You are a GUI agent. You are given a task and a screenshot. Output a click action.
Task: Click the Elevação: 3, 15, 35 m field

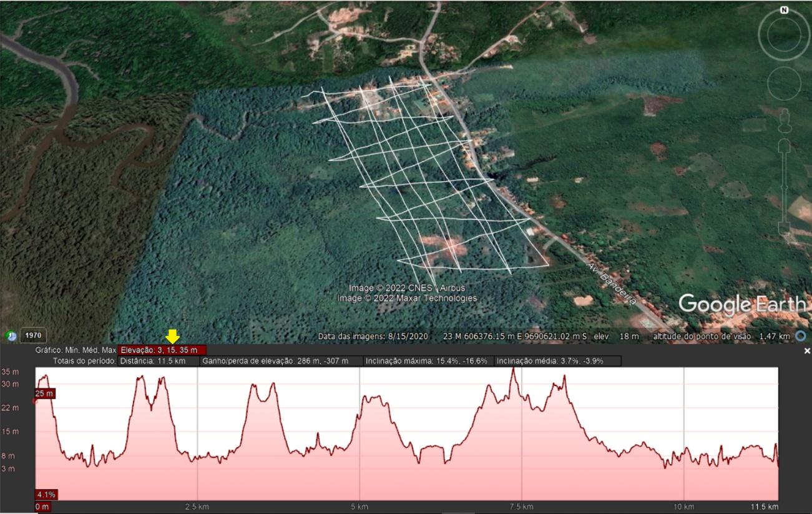[162, 350]
